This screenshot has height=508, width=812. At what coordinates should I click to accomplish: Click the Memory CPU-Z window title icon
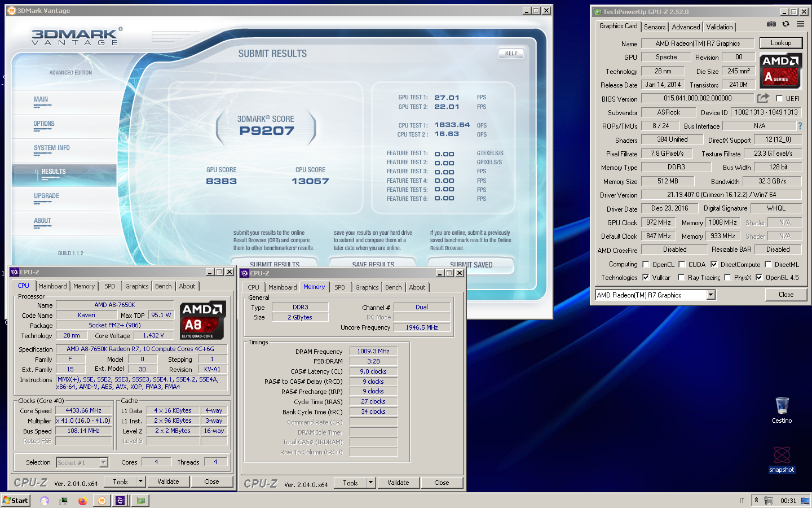click(245, 273)
